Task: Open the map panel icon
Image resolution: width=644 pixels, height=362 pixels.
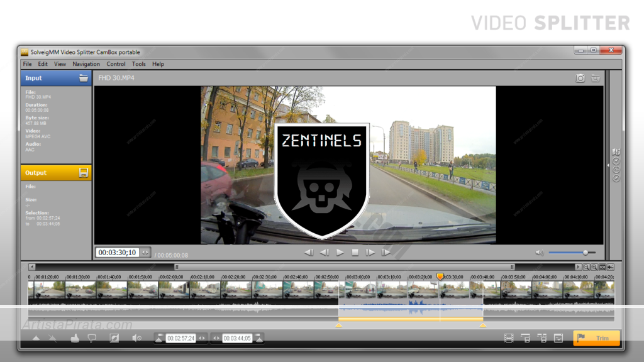Action: 616,152
